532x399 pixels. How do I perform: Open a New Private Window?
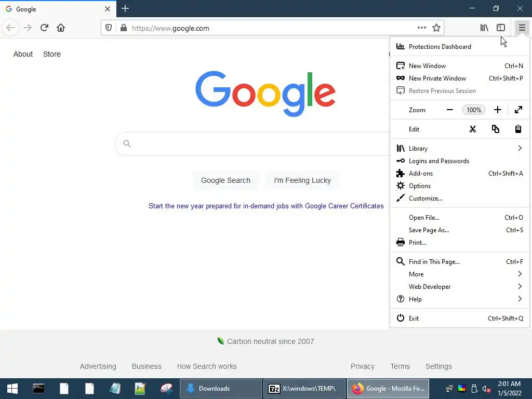tap(460, 78)
